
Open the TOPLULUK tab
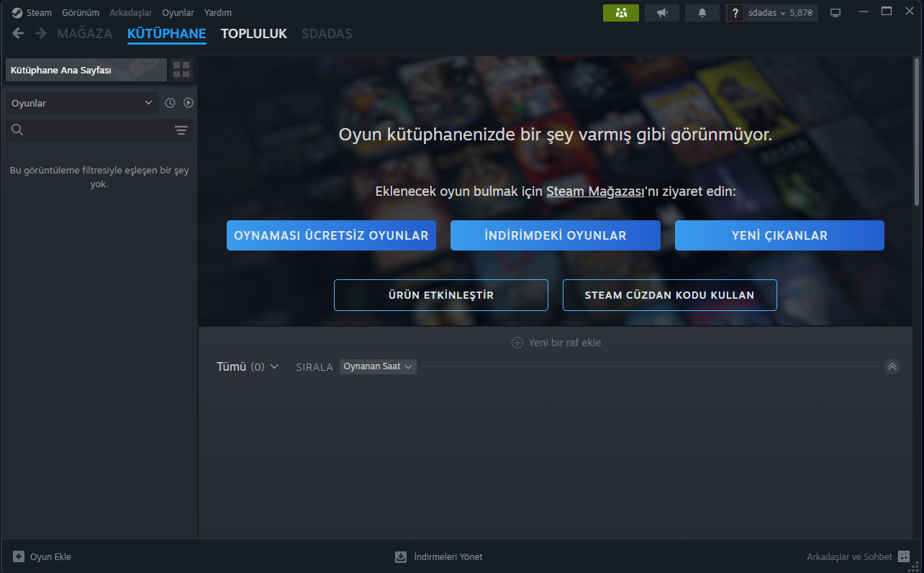pos(254,34)
